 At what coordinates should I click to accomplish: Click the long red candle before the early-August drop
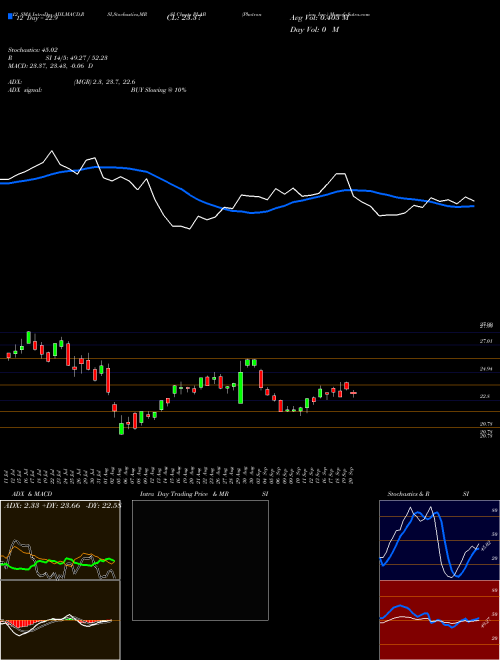coord(108,380)
